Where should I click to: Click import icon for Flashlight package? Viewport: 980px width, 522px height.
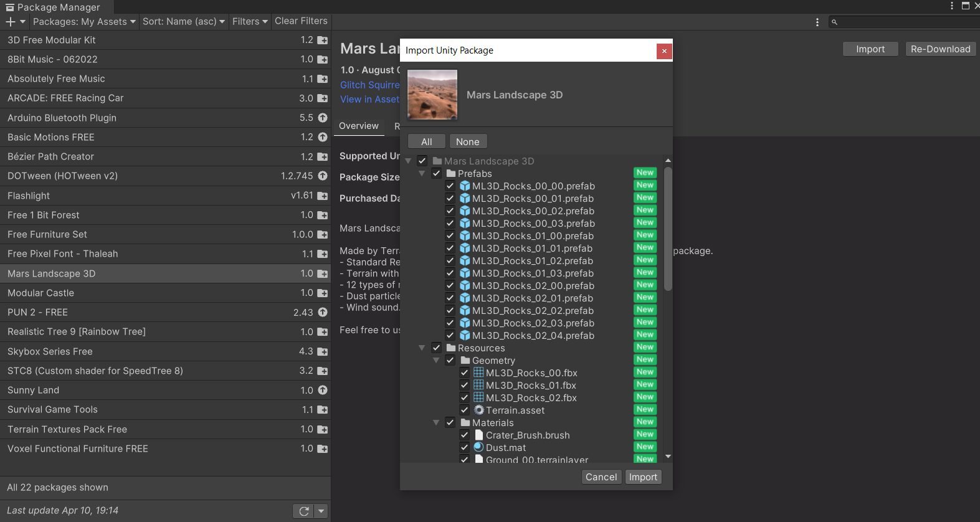pyautogui.click(x=322, y=196)
